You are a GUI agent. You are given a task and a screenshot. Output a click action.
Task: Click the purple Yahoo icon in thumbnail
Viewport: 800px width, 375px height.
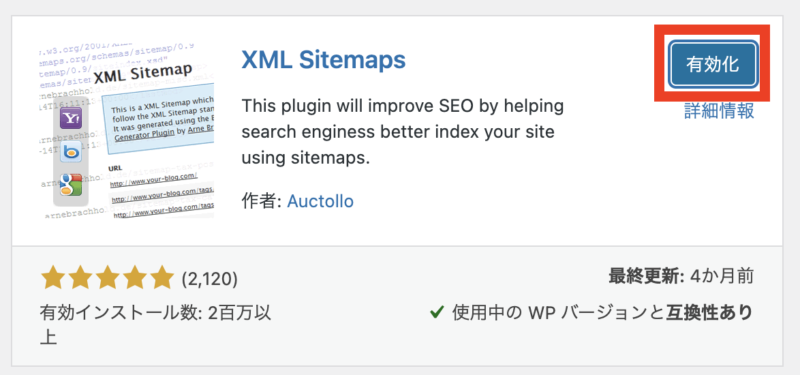(x=71, y=118)
